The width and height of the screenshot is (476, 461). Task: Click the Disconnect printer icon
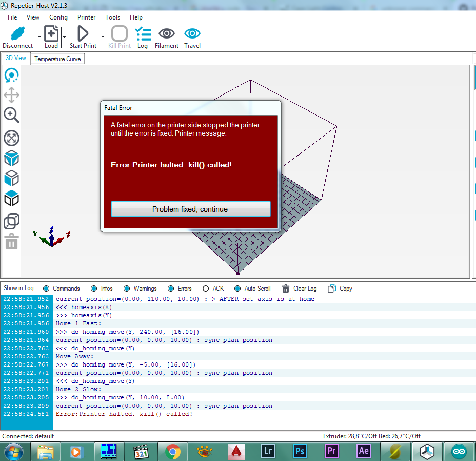pyautogui.click(x=17, y=34)
